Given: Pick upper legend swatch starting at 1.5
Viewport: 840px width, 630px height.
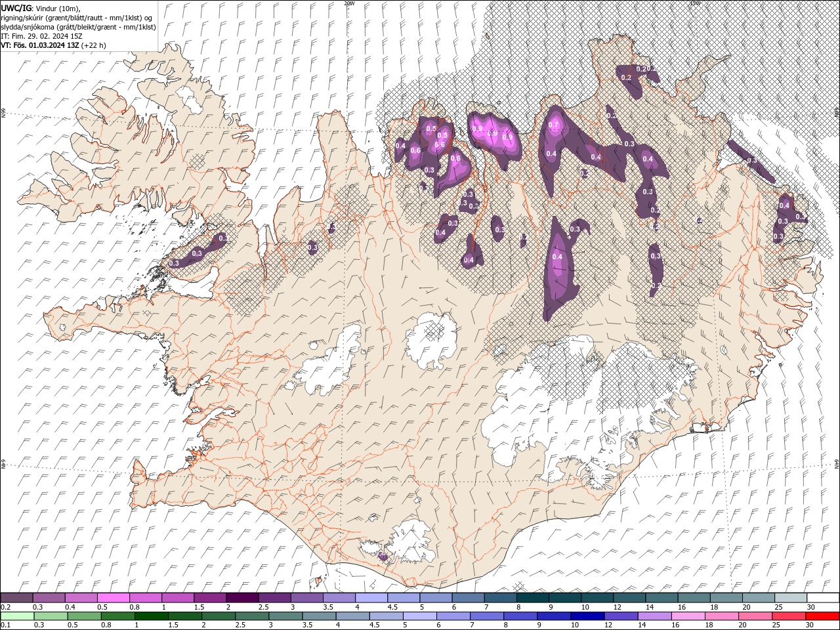Looking at the screenshot, I should tap(210, 598).
